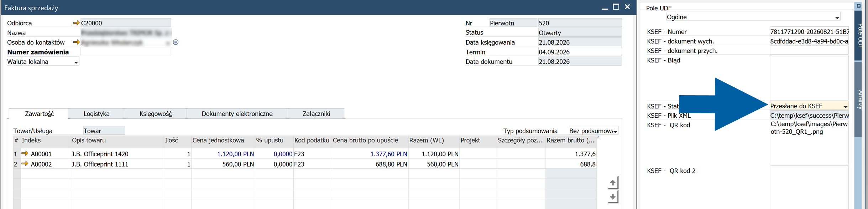Expand table settings corner icon
The width and height of the screenshot is (868, 209).
coord(598,137)
